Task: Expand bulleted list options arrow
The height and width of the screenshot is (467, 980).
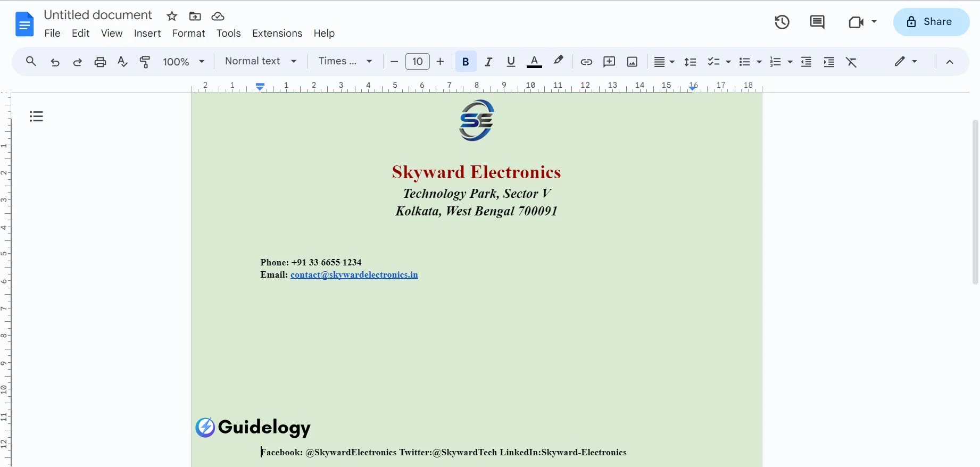Action: (x=759, y=62)
